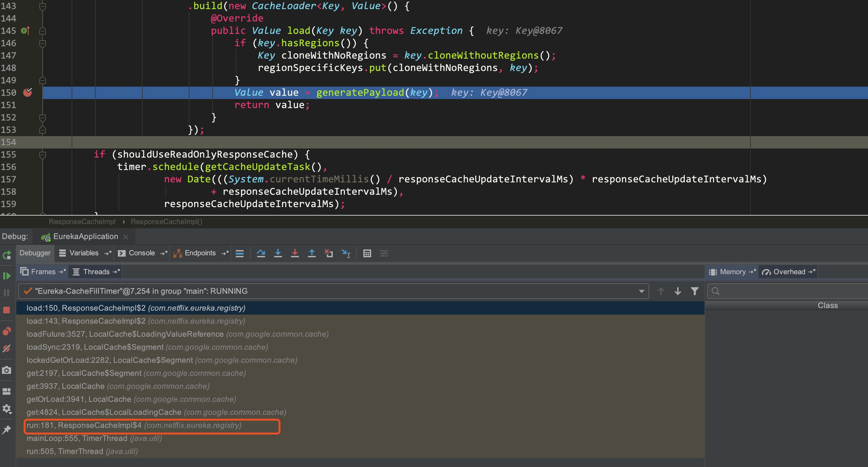868x467 pixels.
Task: Select frame load:150, ResponseCacheImpl$2
Action: [x=360, y=308]
